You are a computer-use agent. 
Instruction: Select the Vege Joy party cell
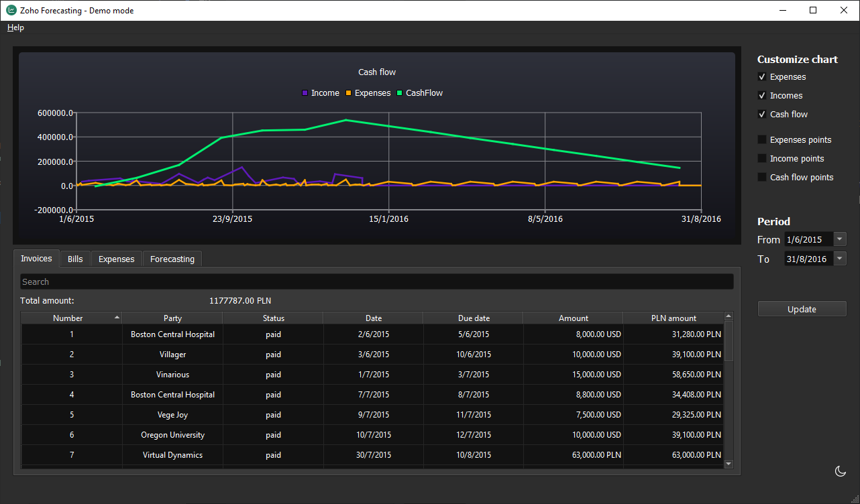pyautogui.click(x=172, y=415)
